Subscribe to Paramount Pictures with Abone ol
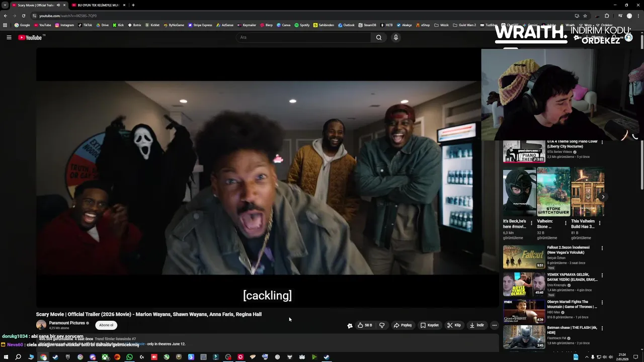 coord(106,325)
